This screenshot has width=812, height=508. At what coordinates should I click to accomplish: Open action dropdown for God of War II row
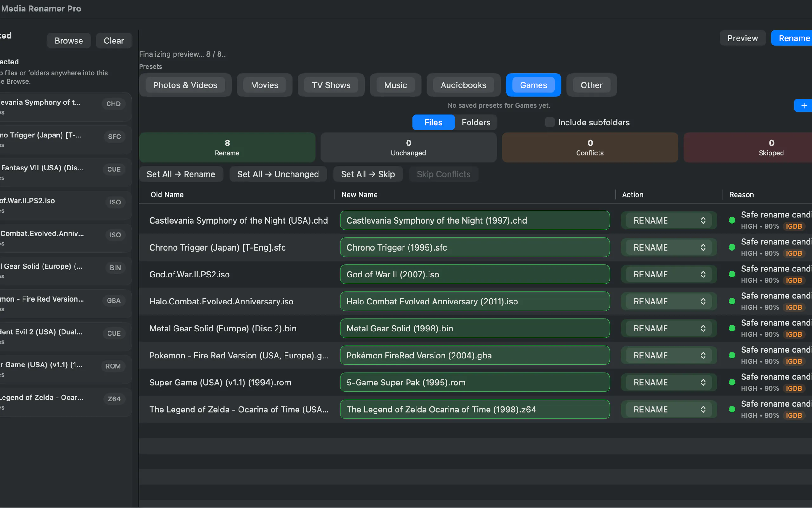[x=668, y=275]
